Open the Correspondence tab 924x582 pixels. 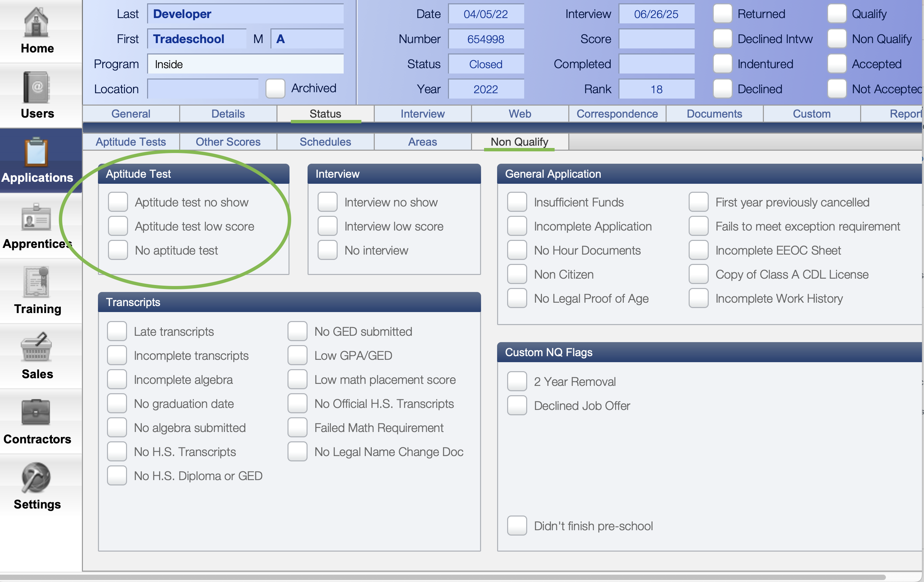tap(617, 114)
